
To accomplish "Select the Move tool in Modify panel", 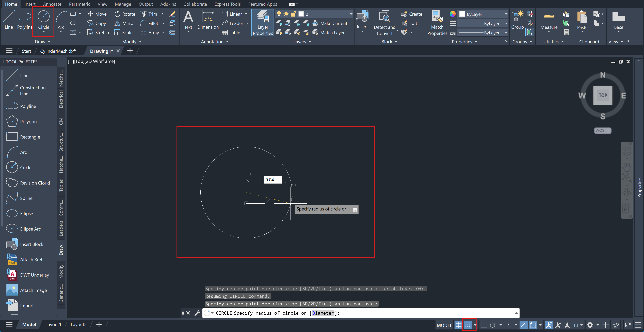I will pyautogui.click(x=97, y=14).
